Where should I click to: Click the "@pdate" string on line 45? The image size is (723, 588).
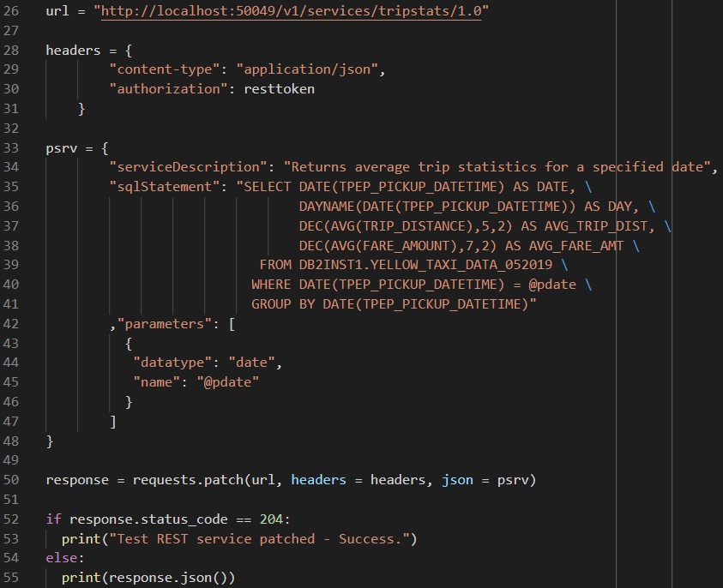[x=228, y=382]
